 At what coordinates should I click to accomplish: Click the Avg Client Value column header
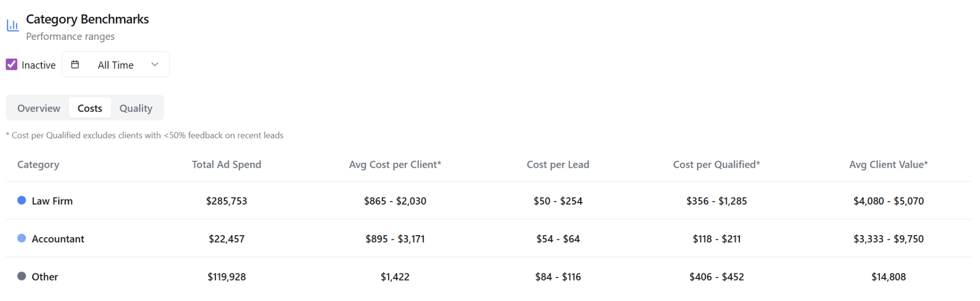[888, 164]
